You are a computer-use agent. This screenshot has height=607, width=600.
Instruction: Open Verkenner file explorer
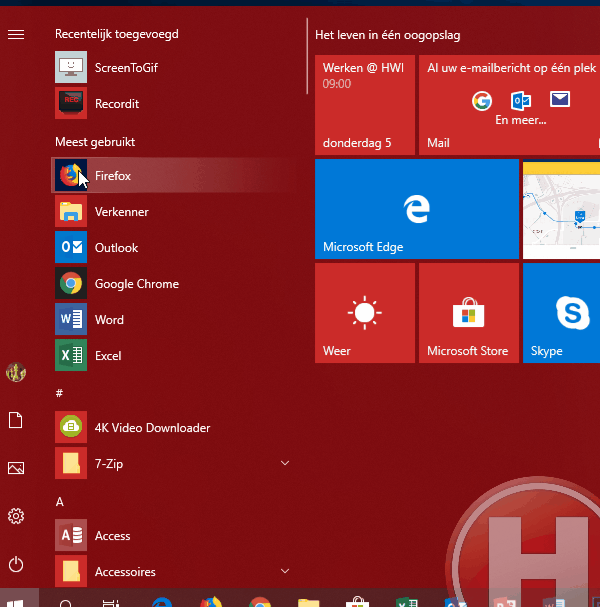[x=172, y=211]
